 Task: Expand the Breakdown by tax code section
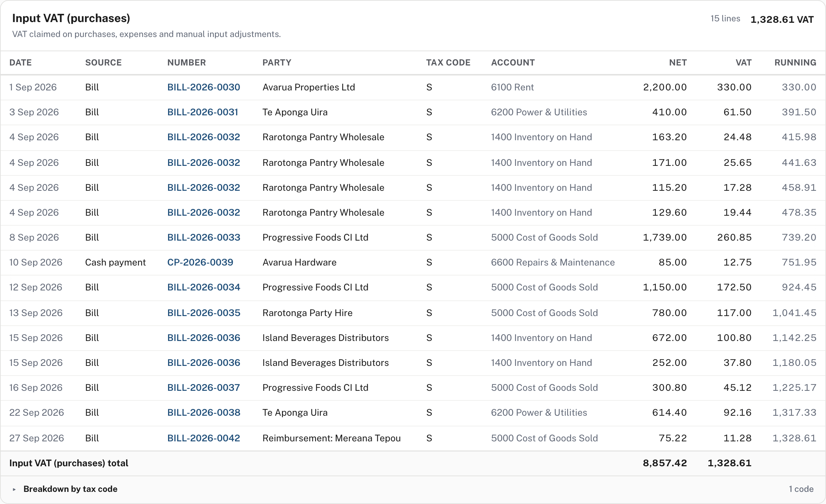[x=70, y=489]
